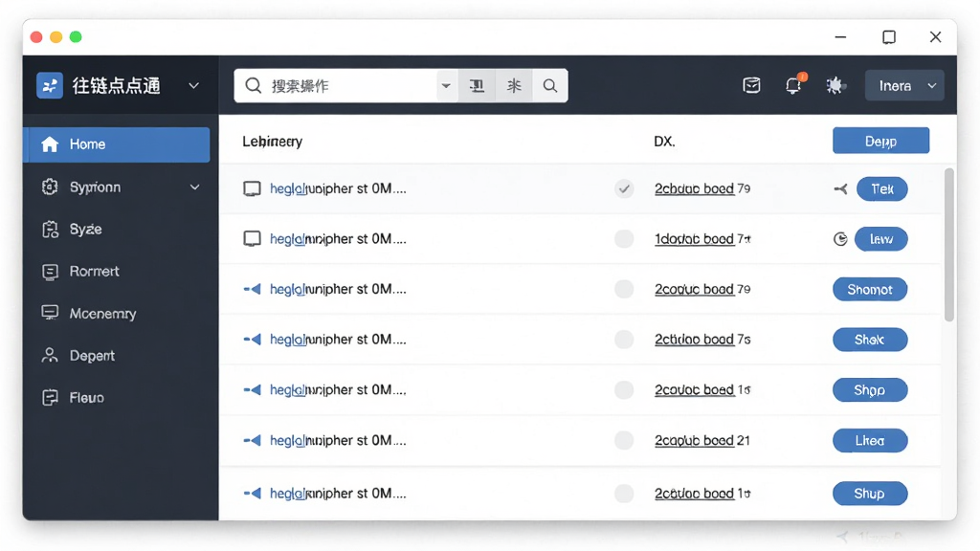Click the monitor icon in the Tek row

click(x=252, y=188)
